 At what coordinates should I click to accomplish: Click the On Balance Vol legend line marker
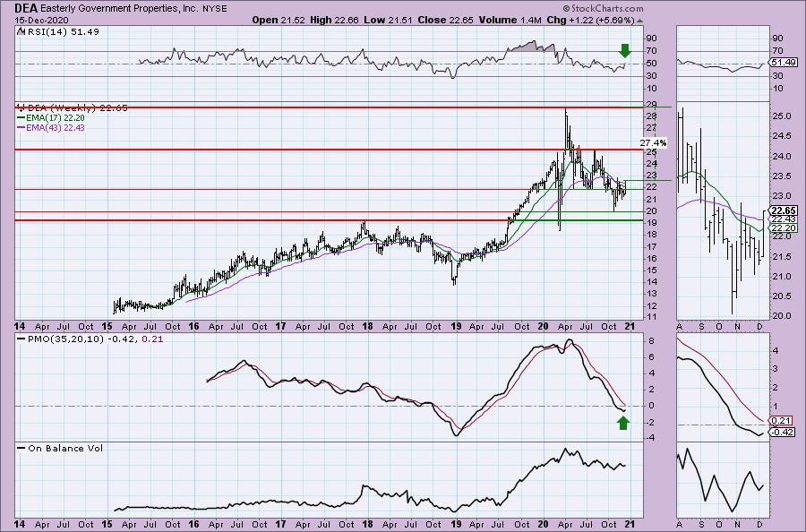tap(21, 448)
